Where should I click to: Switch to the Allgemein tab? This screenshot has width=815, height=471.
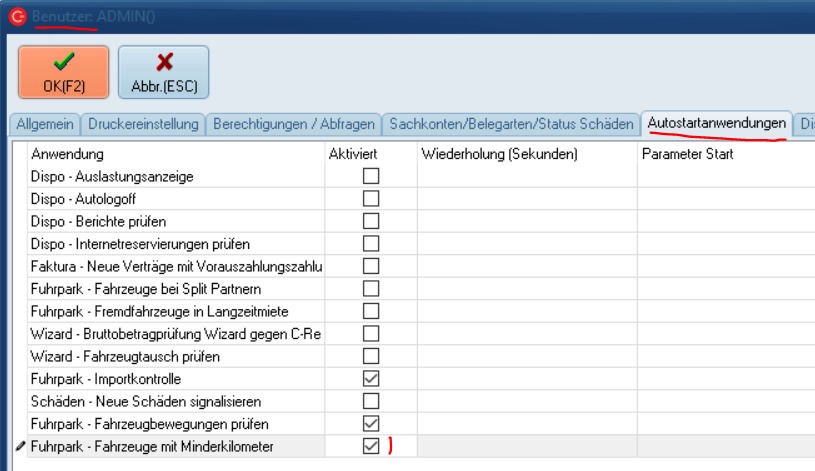click(44, 124)
